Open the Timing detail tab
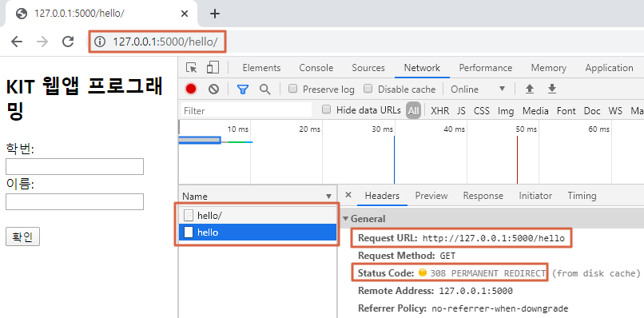This screenshot has width=644, height=318. pos(582,196)
